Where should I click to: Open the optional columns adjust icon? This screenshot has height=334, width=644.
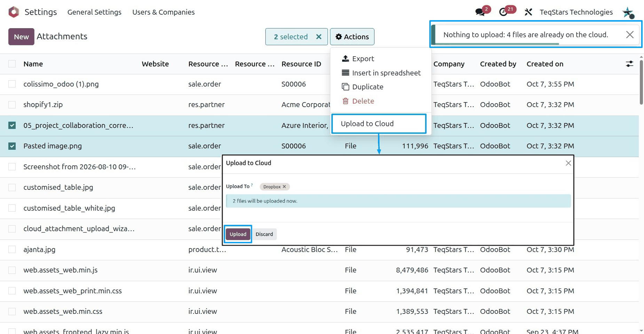629,64
